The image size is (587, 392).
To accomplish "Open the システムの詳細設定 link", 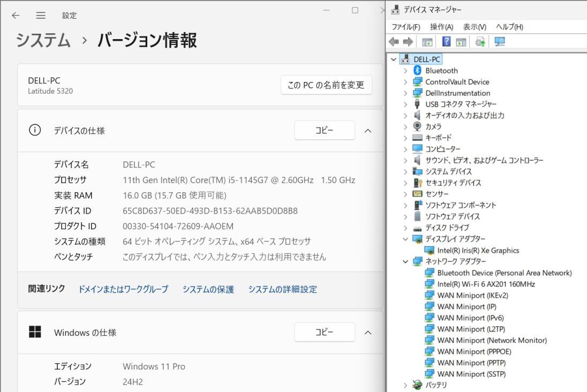I will (x=282, y=289).
